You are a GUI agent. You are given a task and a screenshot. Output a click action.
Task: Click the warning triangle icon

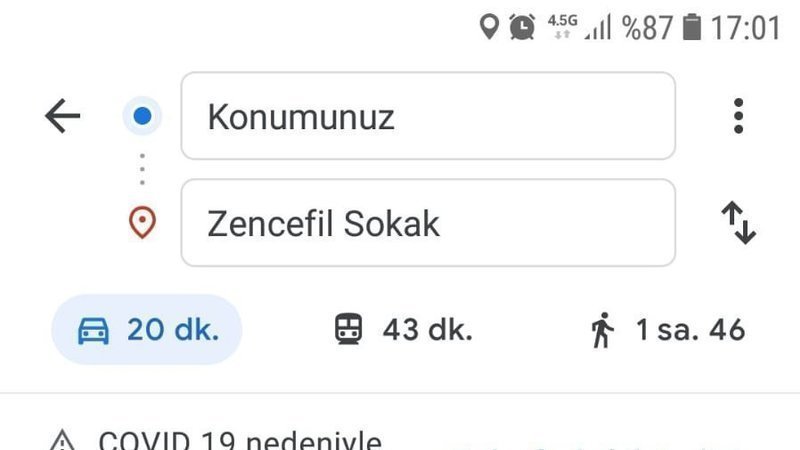(62, 440)
